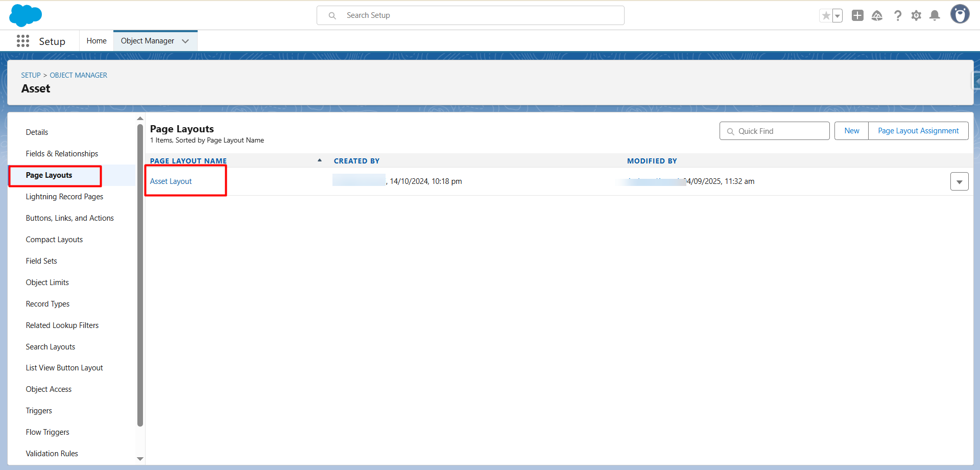Open Compact Layouts in the sidebar
980x470 pixels.
pyautogui.click(x=54, y=240)
